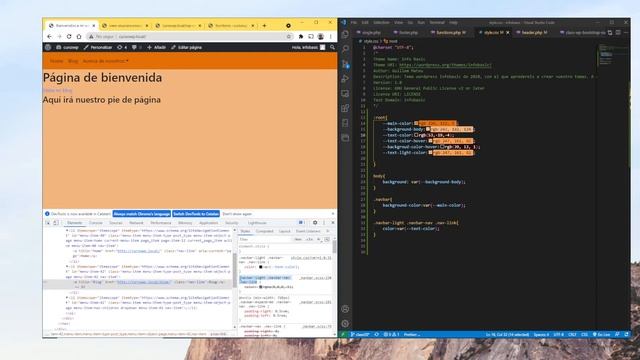Open the Extensions view in VS Code
Viewport: 640px width, 360px height.
tap(345, 108)
